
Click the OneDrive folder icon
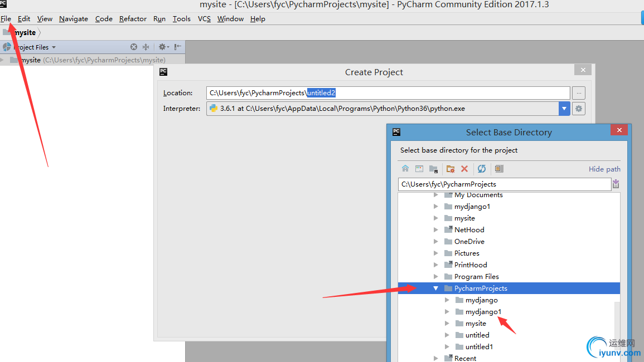(x=448, y=241)
